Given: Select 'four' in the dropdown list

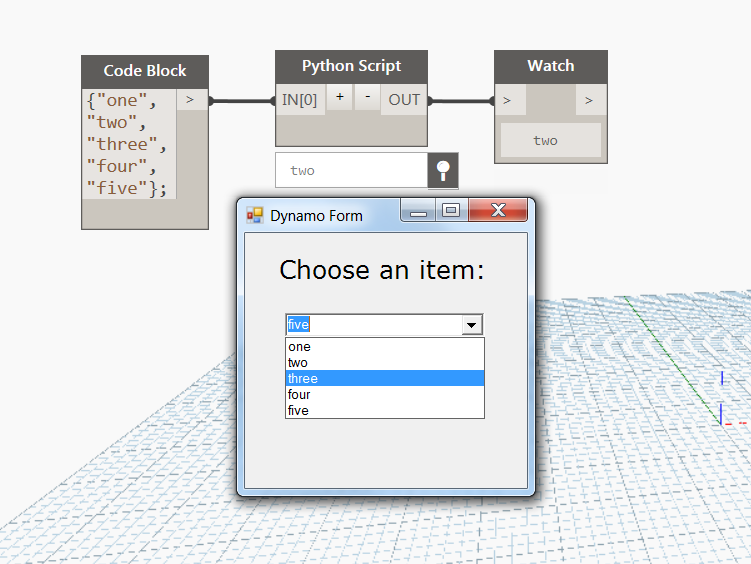Looking at the screenshot, I should [x=385, y=395].
